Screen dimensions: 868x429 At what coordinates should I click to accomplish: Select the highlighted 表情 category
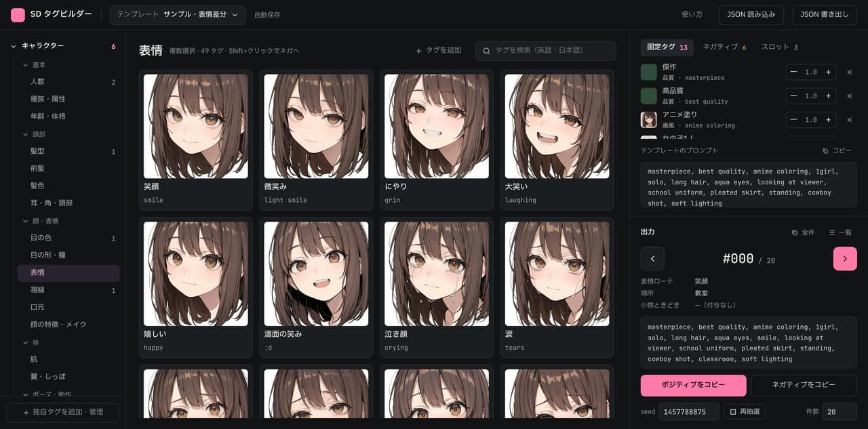tap(68, 273)
